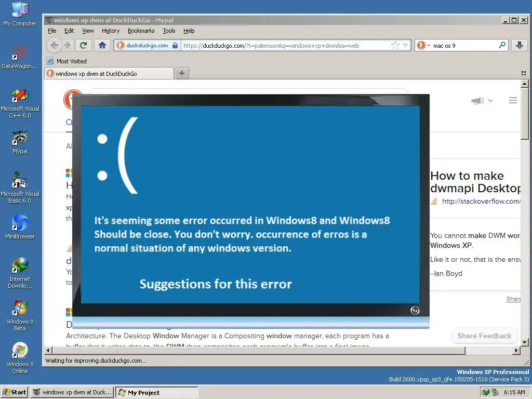
Task: Go to the browser home page
Action: (x=102, y=45)
